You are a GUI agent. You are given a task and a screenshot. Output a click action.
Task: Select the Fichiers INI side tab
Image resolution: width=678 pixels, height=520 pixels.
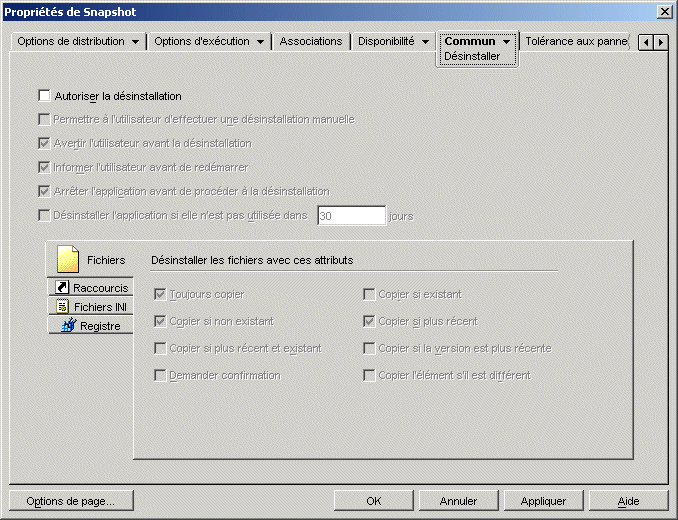point(90,306)
